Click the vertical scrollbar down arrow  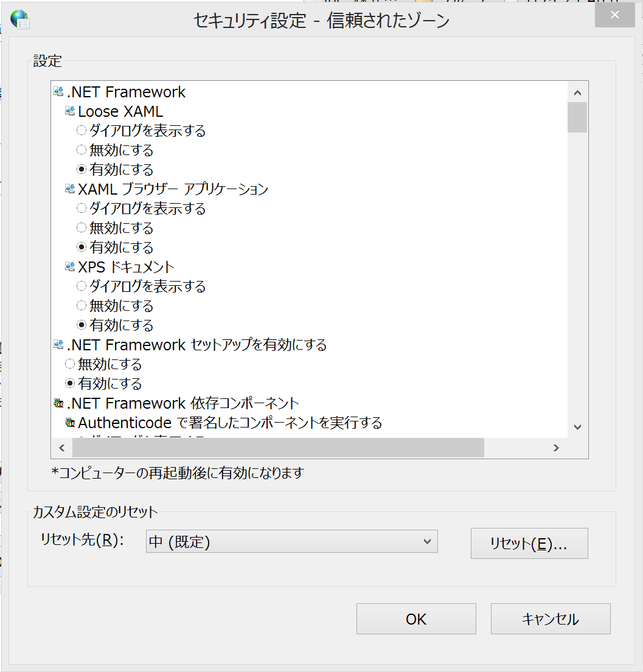point(577,427)
